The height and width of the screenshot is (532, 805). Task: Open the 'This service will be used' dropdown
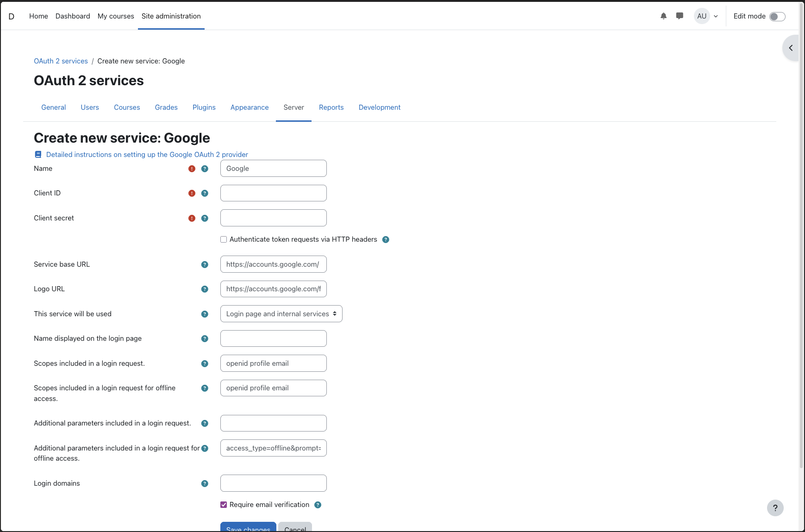(281, 314)
